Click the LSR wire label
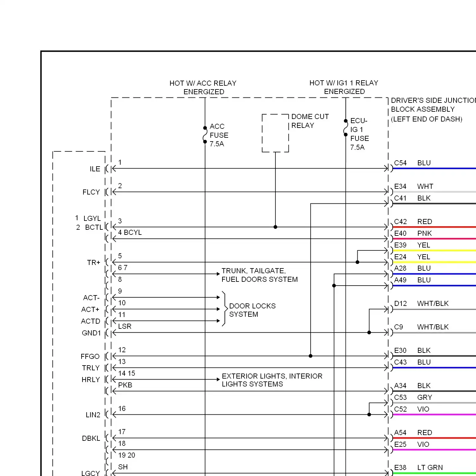Screen dimensions: 476x476 (x=125, y=326)
